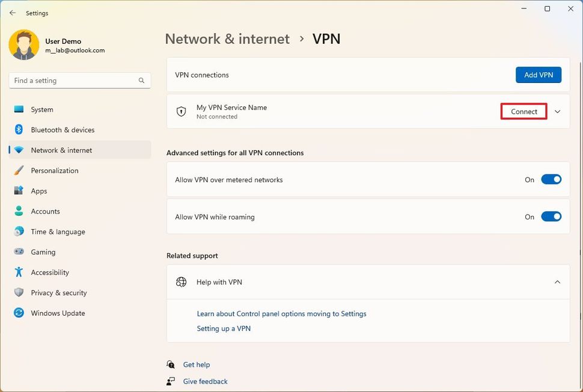Open the Setting up a VPN link
Image resolution: width=583 pixels, height=392 pixels.
point(224,328)
